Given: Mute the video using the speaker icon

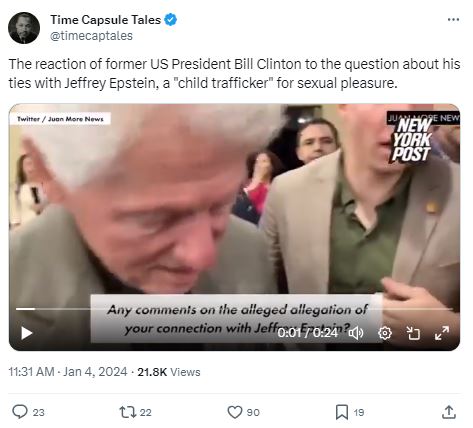Looking at the screenshot, I should 356,333.
